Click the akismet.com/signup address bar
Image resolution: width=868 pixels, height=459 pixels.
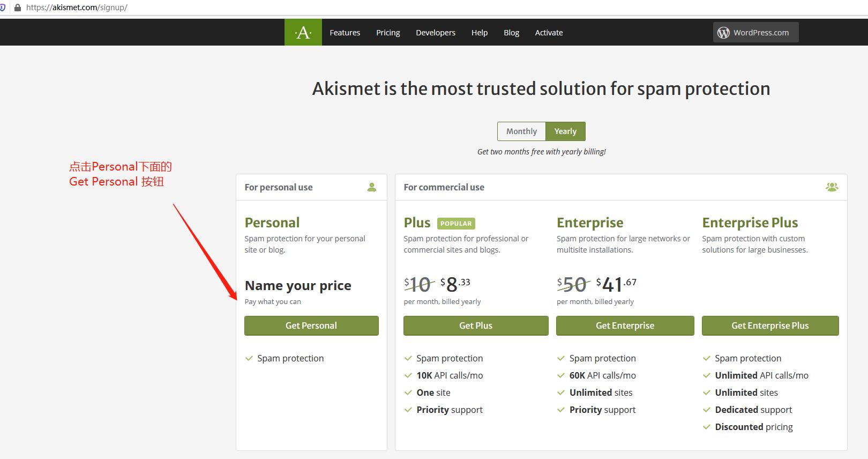click(77, 8)
